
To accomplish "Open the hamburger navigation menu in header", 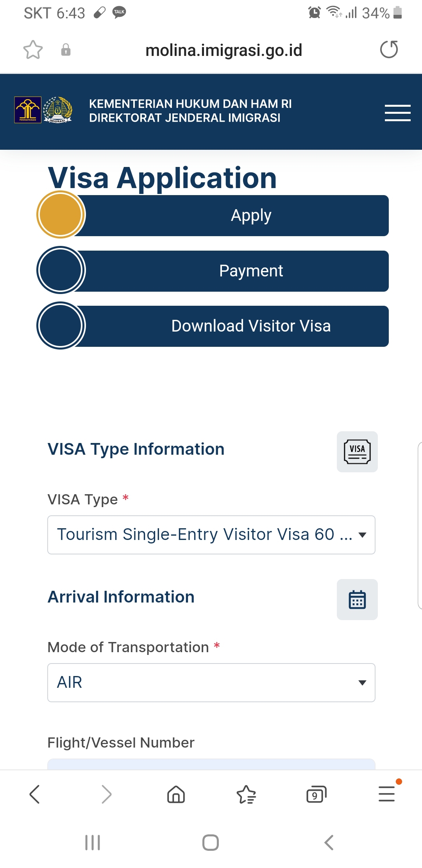I will pyautogui.click(x=397, y=113).
